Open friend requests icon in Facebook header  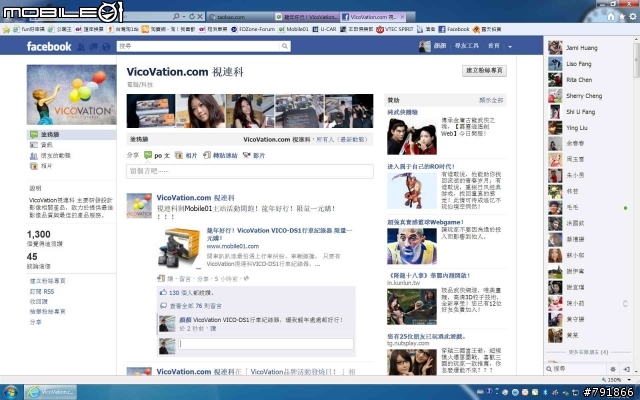point(81,47)
